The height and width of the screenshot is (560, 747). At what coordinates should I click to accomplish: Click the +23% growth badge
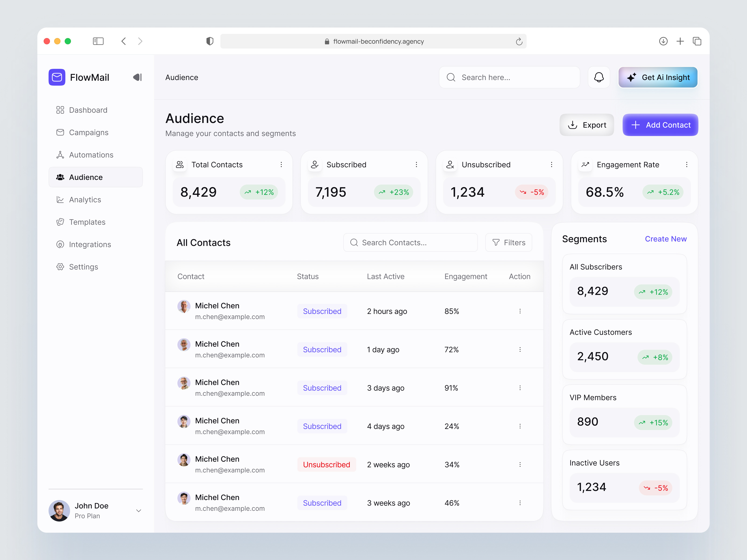coord(393,192)
